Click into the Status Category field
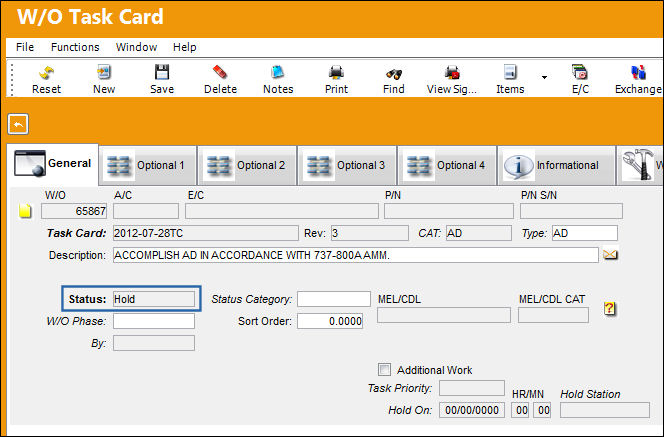Screen dimensions: 664x437 coord(334,299)
